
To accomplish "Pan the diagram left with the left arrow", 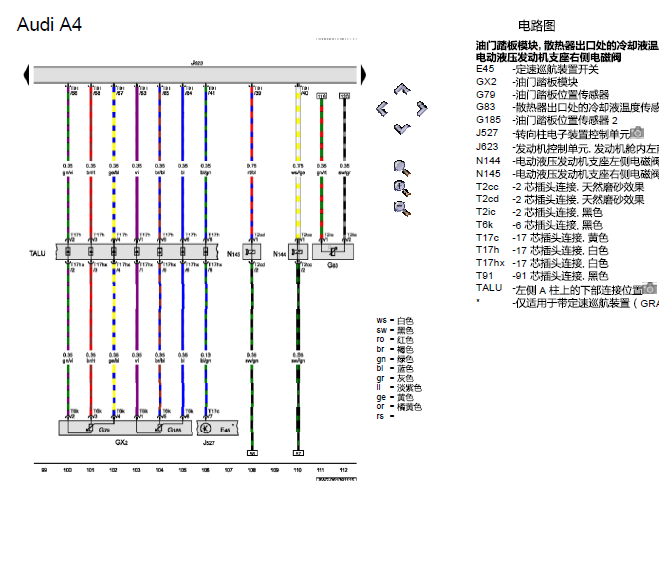I will point(382,108).
